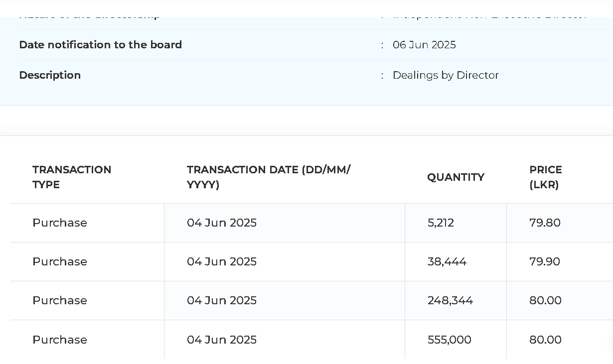
Task: Click the 80.00 price in the 248,344 row
Action: (545, 300)
